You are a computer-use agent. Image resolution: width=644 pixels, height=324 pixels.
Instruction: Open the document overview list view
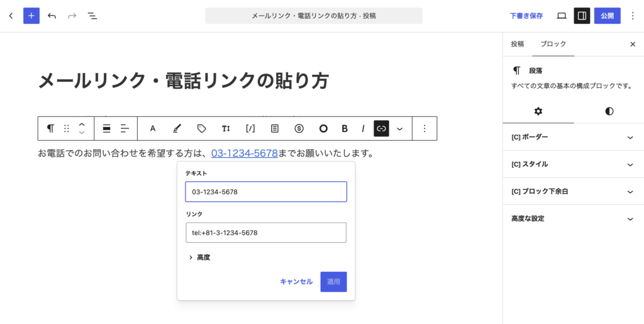point(92,16)
